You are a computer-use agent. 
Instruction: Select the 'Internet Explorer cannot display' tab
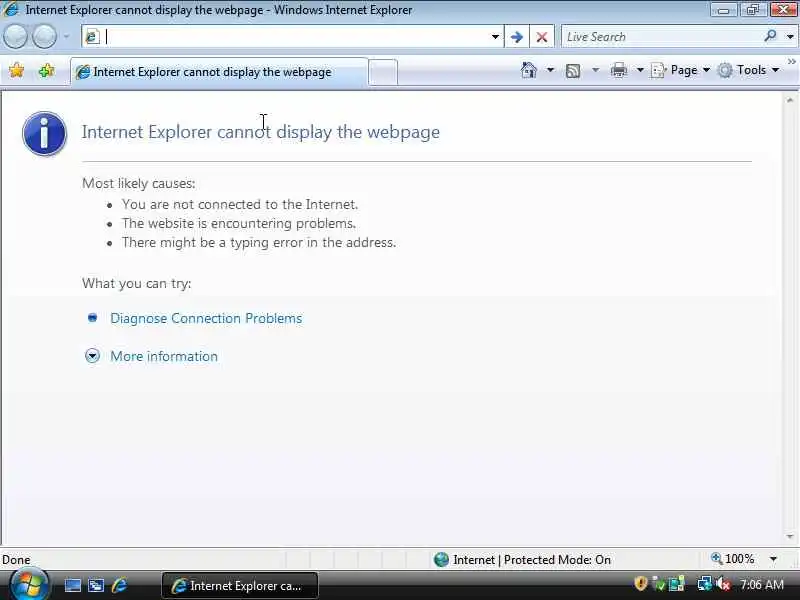219,72
